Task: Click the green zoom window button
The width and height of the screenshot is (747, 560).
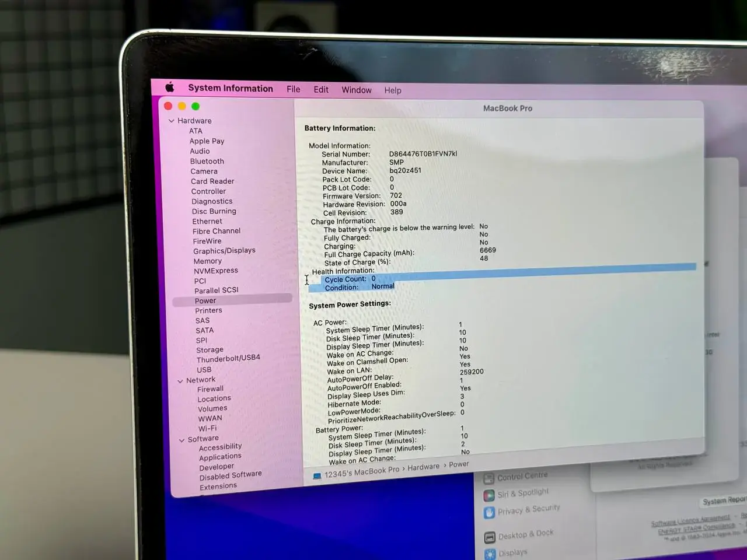Action: pyautogui.click(x=196, y=106)
